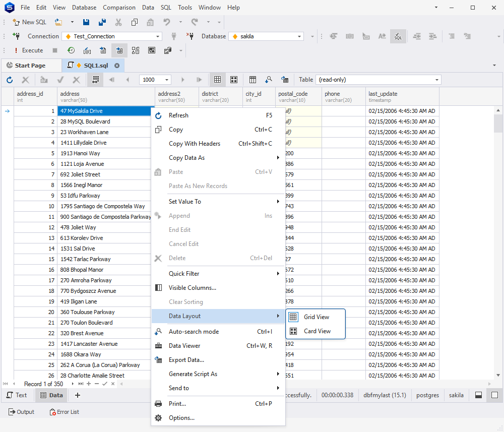Open the Visible Columns toolbar icon

pos(253,80)
